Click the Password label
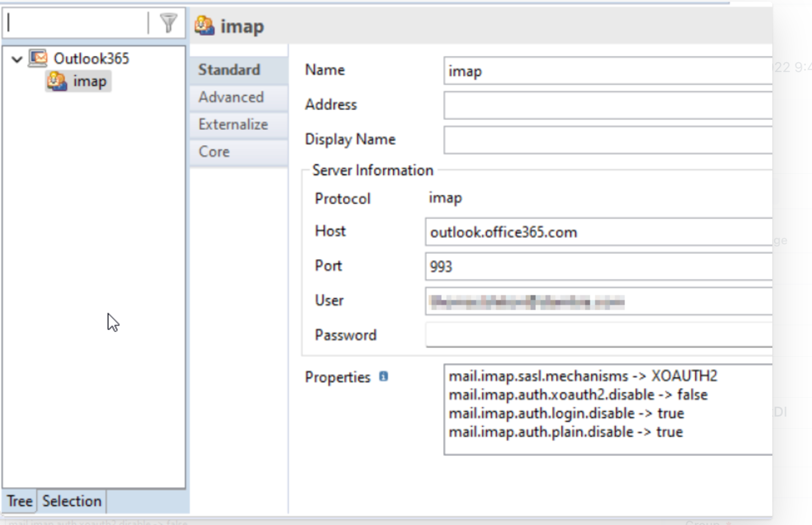Image resolution: width=812 pixels, height=525 pixels. tap(345, 335)
